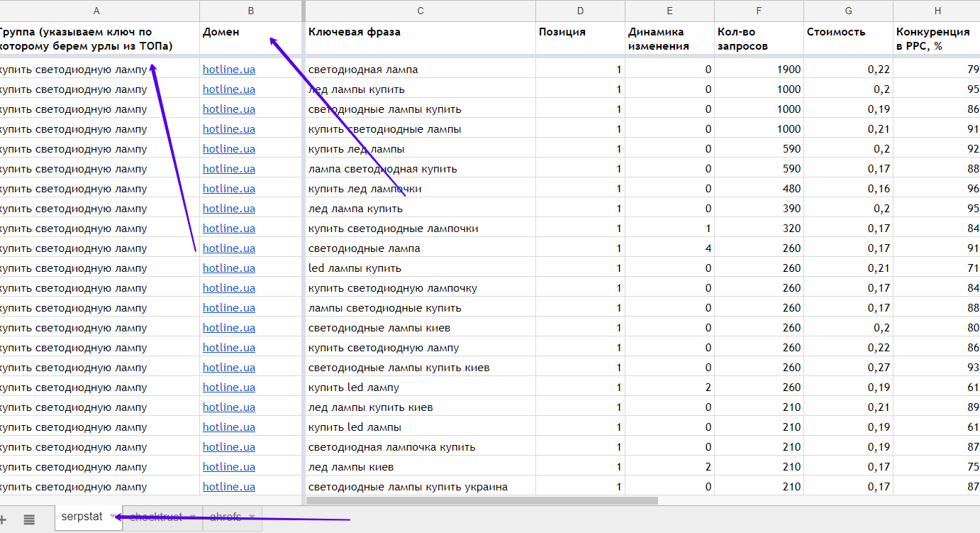Screen dimensions: 980x533
Task: Open hotline.ua link in 'лед лампы киев' row
Action: [x=228, y=467]
